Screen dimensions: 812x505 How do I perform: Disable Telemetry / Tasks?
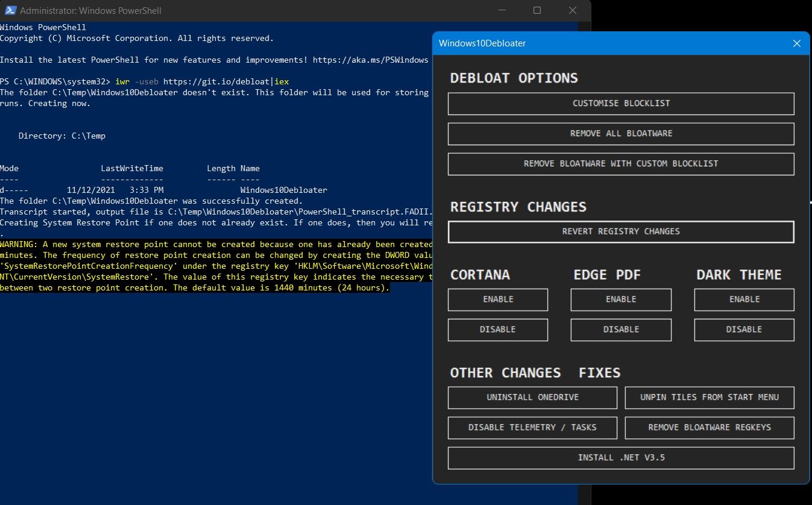point(532,428)
